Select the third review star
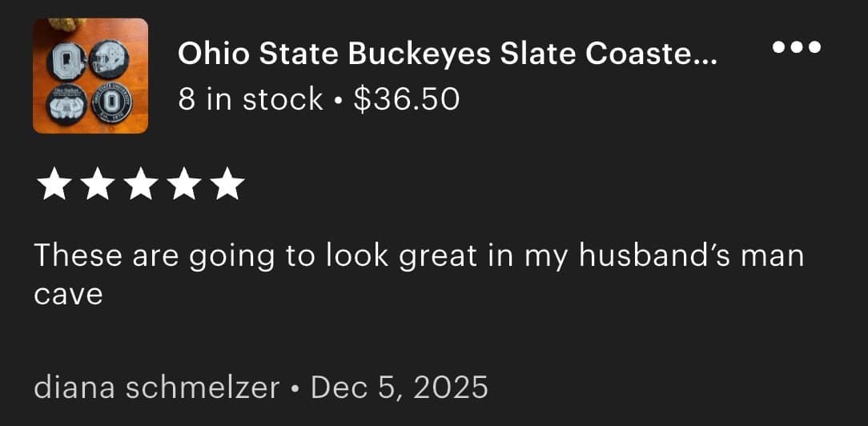 [x=141, y=185]
